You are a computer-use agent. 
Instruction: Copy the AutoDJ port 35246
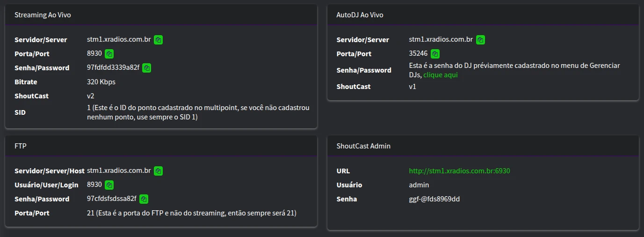pos(435,54)
